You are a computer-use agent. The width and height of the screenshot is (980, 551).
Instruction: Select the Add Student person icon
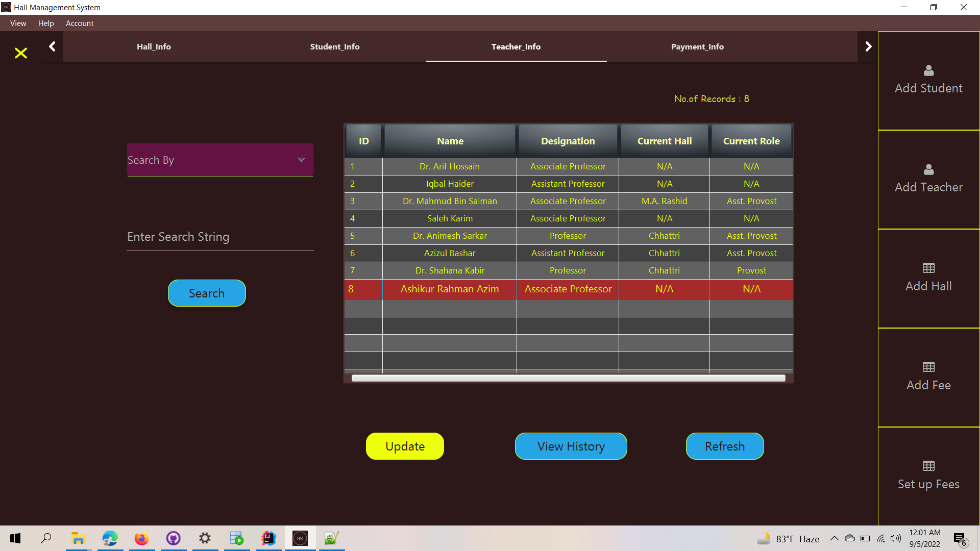[928, 71]
